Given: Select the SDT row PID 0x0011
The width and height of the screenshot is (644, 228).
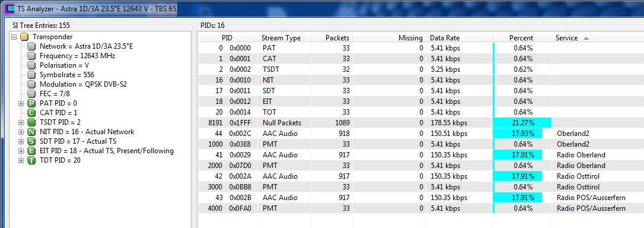Looking at the screenshot, I should [421, 91].
